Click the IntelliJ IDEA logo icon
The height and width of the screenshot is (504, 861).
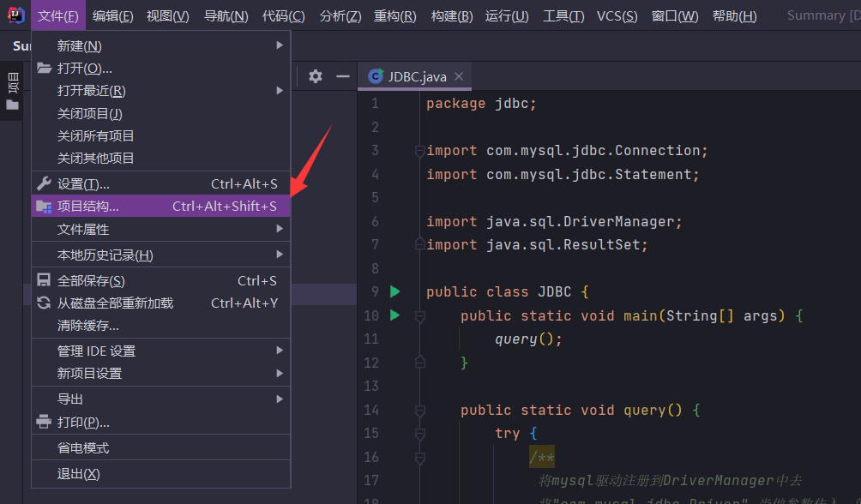pyautogui.click(x=16, y=15)
